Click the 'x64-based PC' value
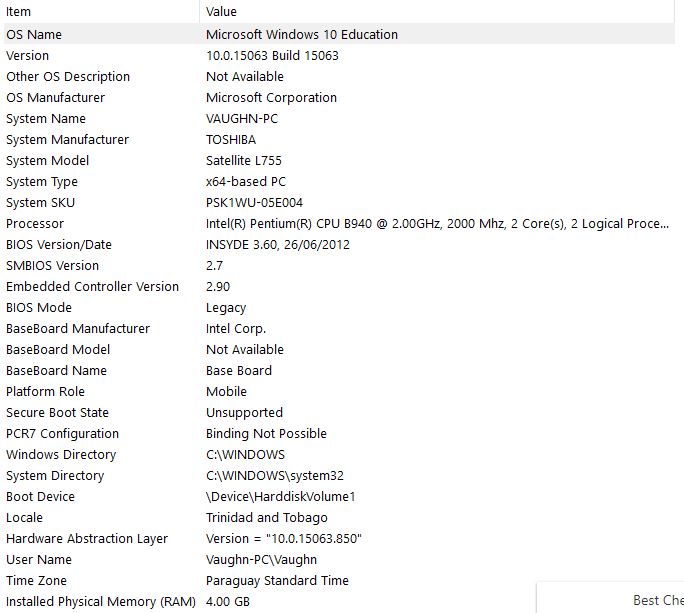 tap(246, 182)
